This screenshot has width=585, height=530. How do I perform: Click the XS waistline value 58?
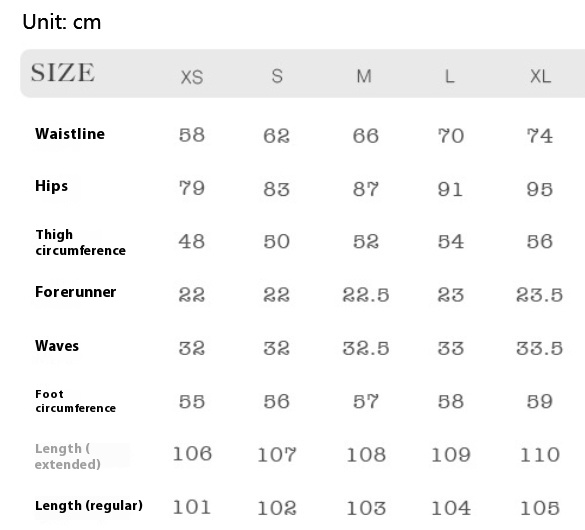[192, 135]
